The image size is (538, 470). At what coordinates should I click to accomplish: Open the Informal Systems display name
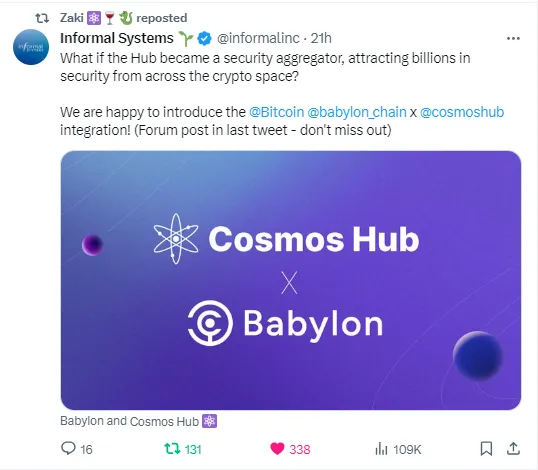click(117, 38)
